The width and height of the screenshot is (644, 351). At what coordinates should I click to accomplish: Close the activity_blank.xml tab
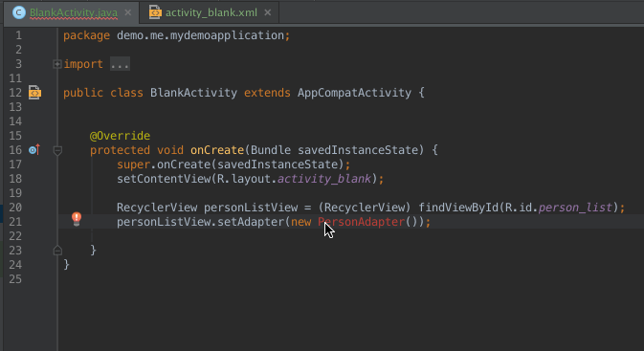[267, 12]
